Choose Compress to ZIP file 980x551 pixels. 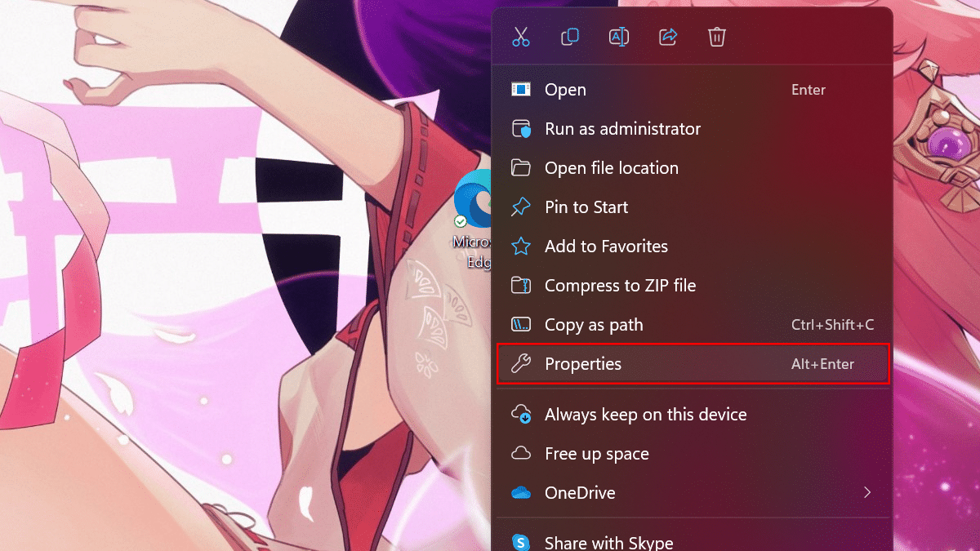coord(620,286)
